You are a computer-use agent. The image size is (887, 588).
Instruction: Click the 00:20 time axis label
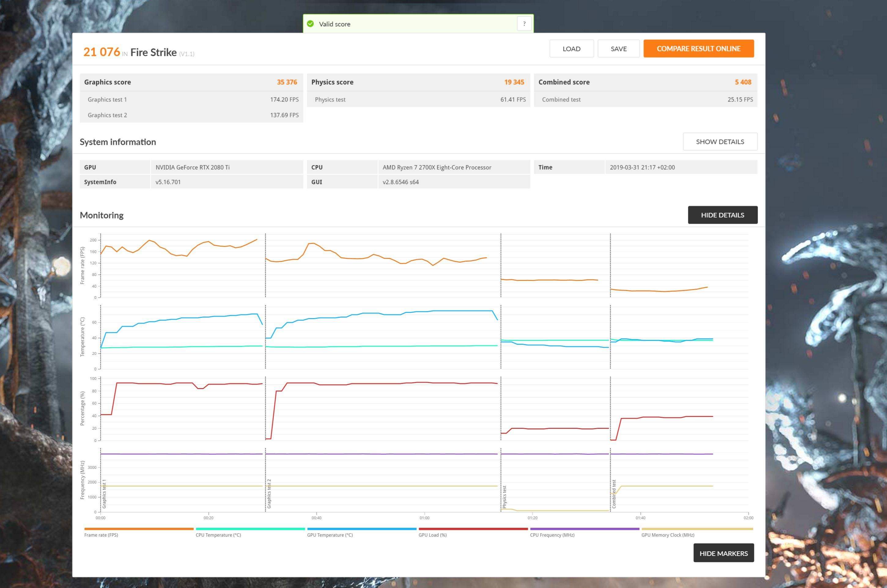(x=208, y=518)
